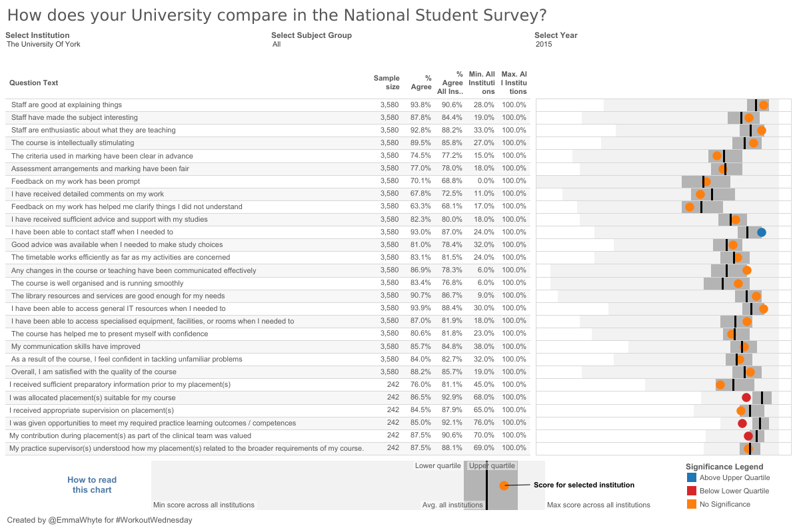The image size is (799, 532).
Task: Click the blue dot for contacting staff row
Action: (x=762, y=232)
